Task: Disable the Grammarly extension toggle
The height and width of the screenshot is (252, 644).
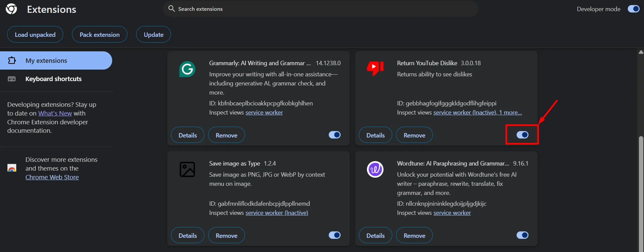Action: [x=335, y=135]
